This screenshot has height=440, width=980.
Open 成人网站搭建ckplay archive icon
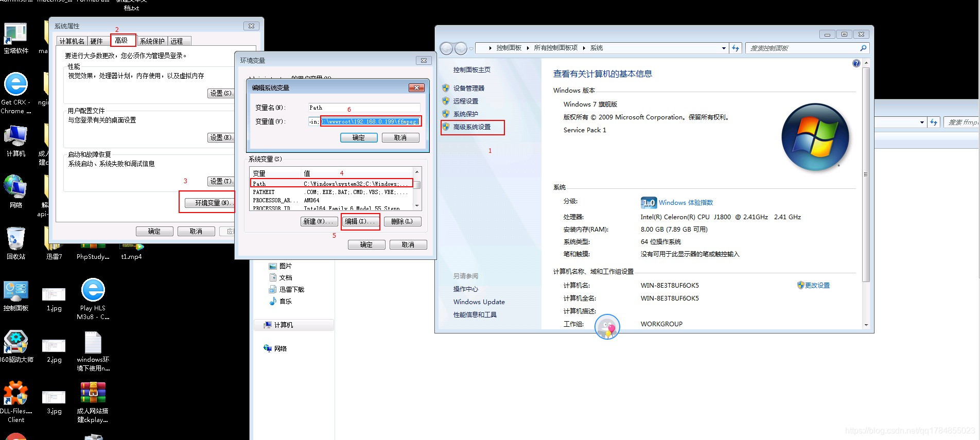93,402
